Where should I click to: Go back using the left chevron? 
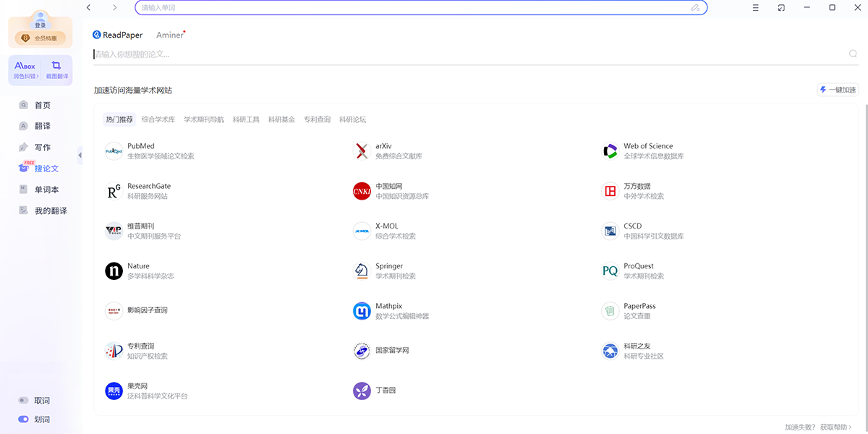89,8
